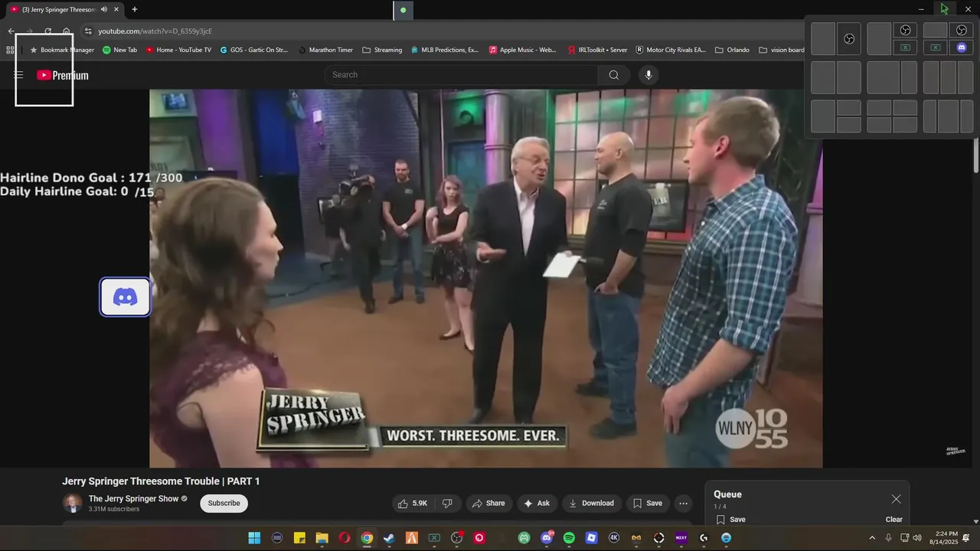Go back in browser history
980x551 pixels.
tap(11, 31)
